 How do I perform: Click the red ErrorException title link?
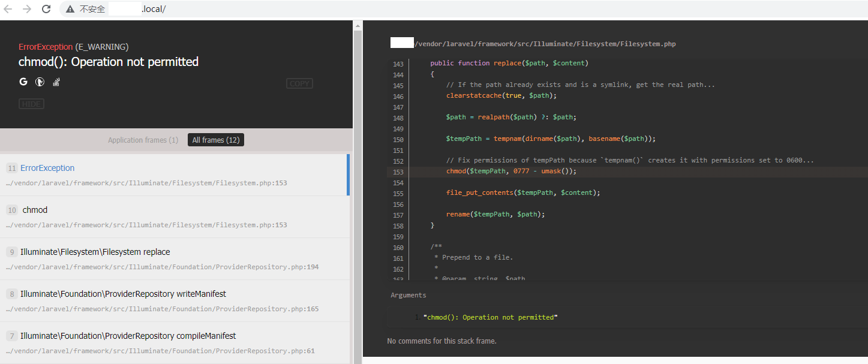tap(46, 47)
